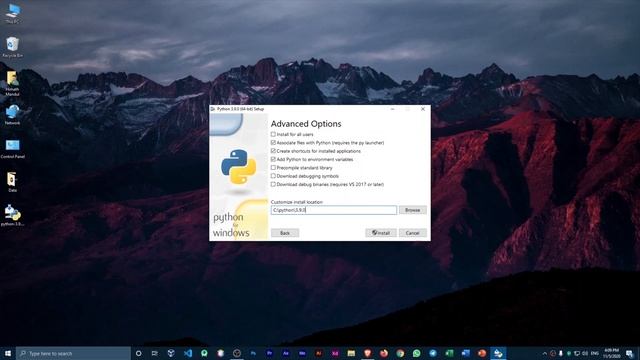The image size is (640, 360).
Task: Uncheck Add Python to environment variables
Action: pos(273,159)
